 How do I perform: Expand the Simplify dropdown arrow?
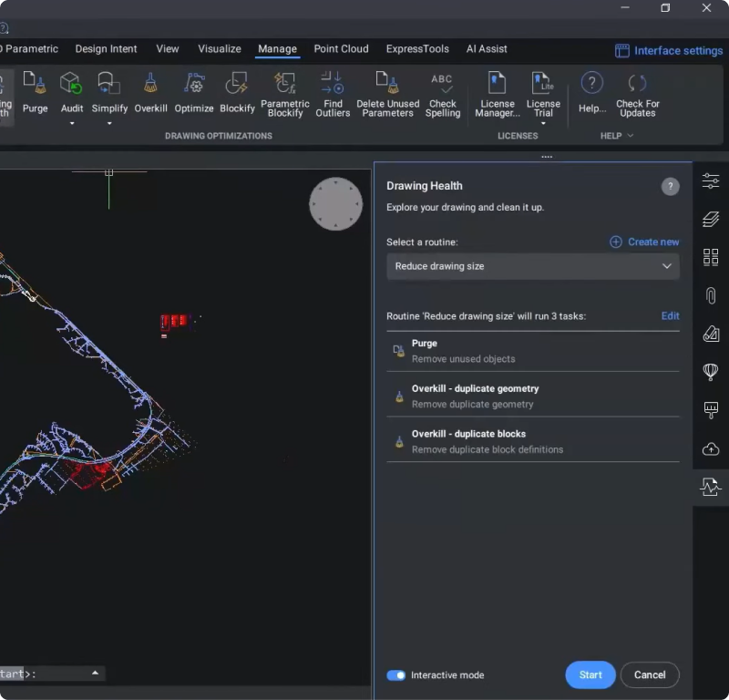[109, 123]
